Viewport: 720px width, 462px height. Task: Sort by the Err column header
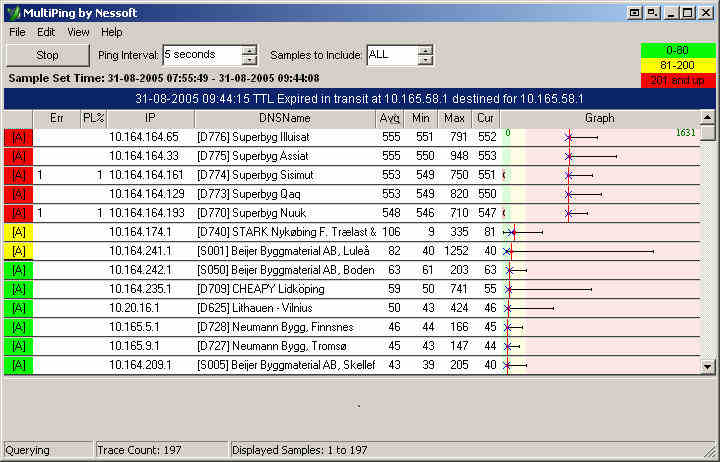(x=56, y=118)
